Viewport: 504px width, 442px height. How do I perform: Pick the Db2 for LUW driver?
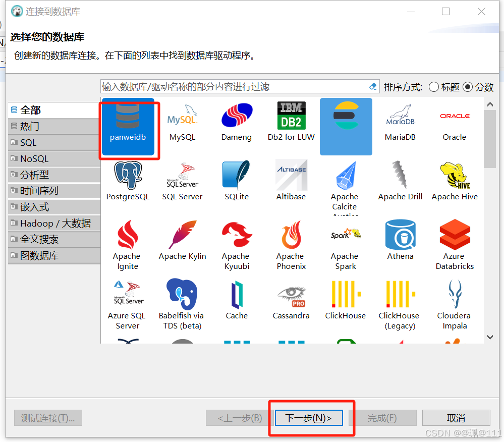click(x=291, y=122)
